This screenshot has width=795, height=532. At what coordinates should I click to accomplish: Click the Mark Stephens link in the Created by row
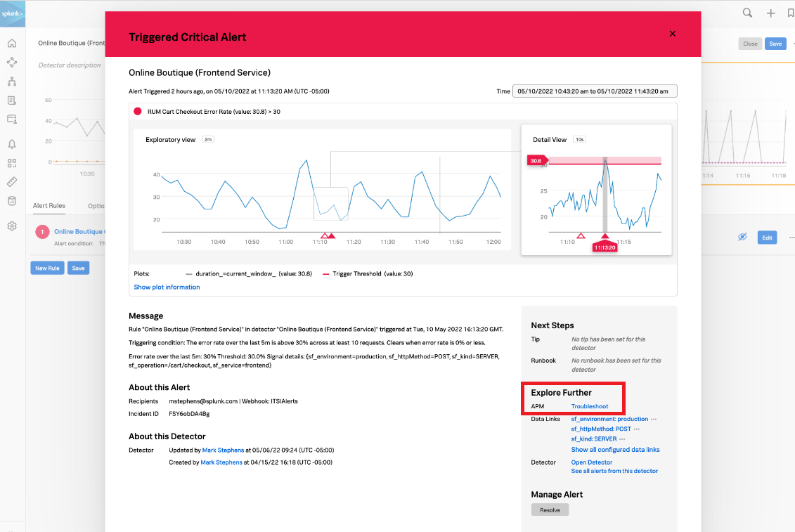tap(221, 462)
